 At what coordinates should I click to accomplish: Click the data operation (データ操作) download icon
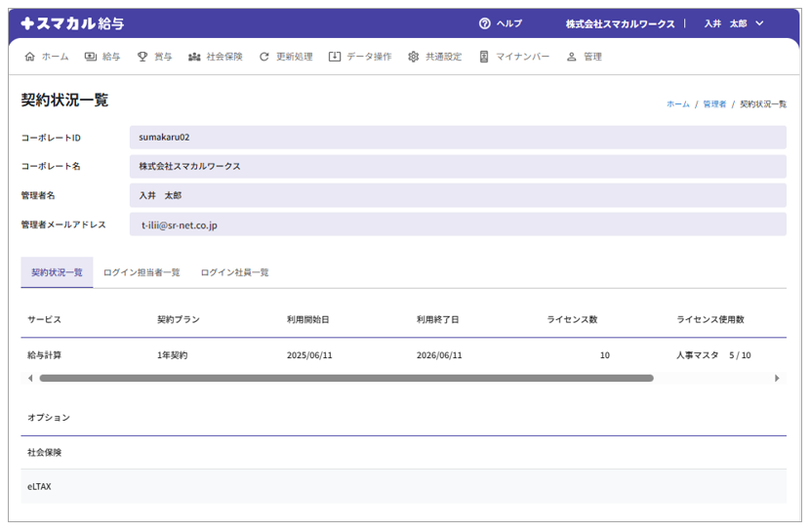click(x=335, y=57)
